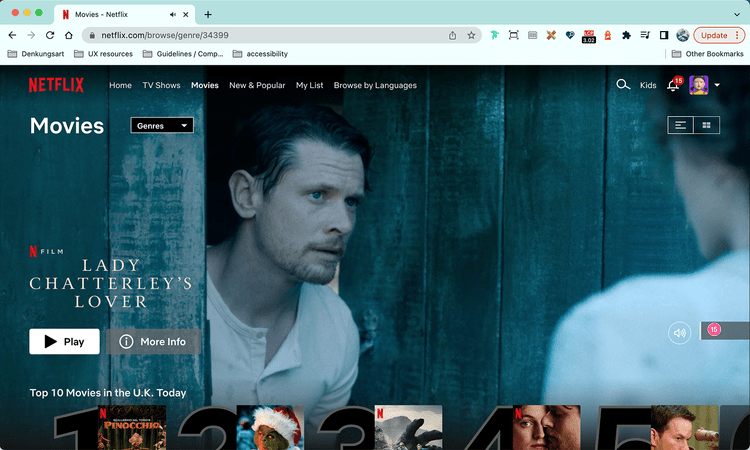The width and height of the screenshot is (750, 450).
Task: Open More Info for the film
Action: point(154,341)
